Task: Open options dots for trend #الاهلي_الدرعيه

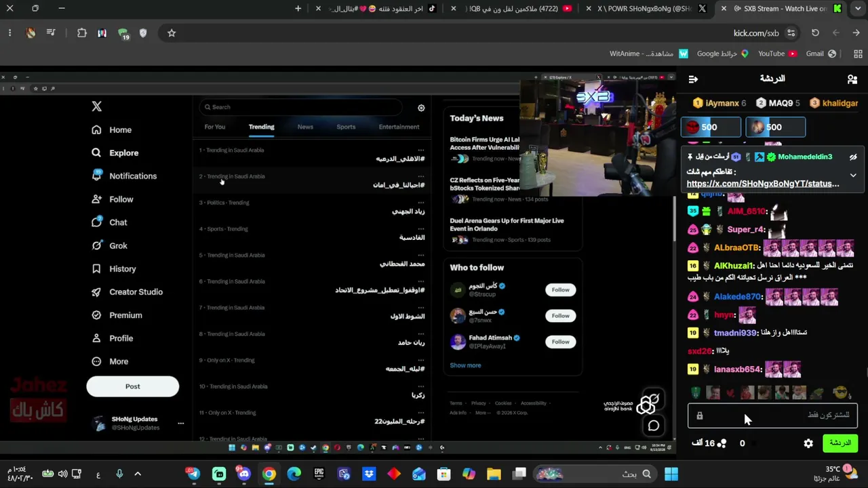Action: 421,150
